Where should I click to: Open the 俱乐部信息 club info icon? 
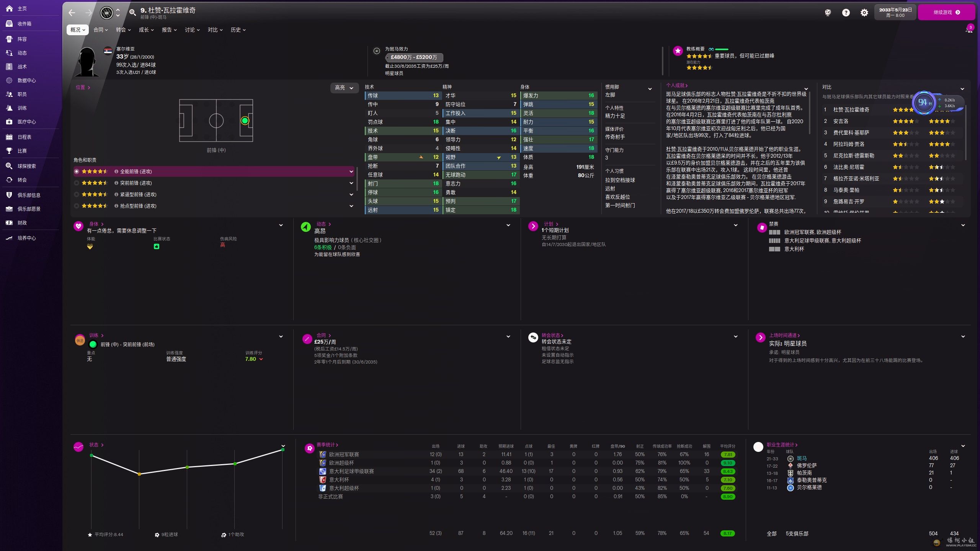(x=10, y=195)
